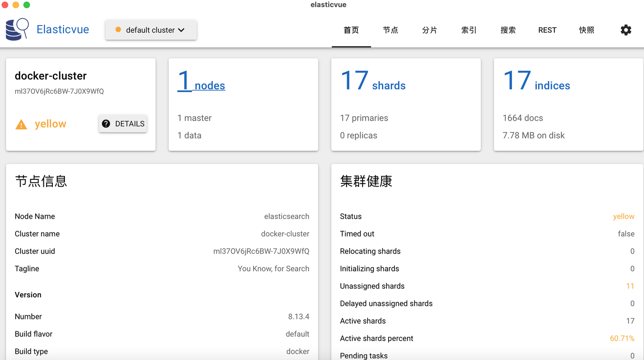Switch to the 快照 tab
Image resolution: width=644 pixels, height=360 pixels.
[586, 30]
